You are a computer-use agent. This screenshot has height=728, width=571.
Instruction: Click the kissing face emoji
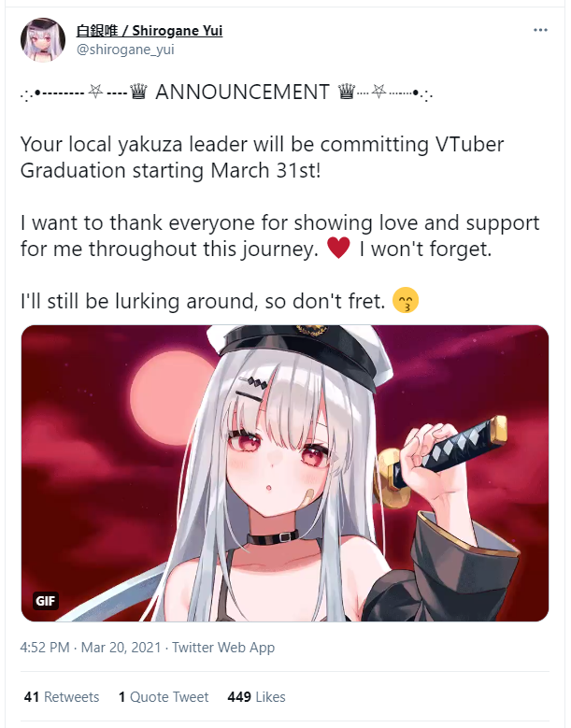406,300
